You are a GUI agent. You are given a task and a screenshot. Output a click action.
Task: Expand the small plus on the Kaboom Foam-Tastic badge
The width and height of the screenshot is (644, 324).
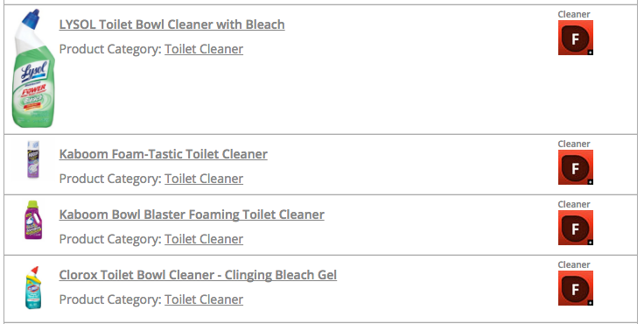pos(591,182)
